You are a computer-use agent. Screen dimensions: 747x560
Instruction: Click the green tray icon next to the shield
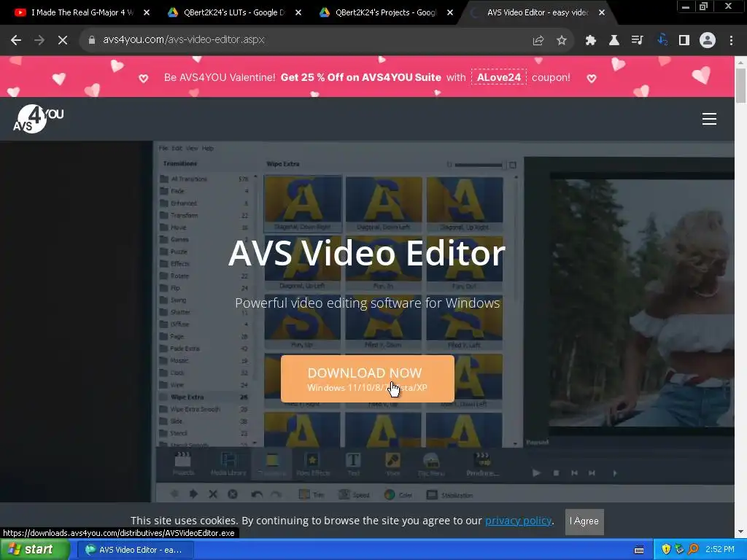tap(679, 550)
